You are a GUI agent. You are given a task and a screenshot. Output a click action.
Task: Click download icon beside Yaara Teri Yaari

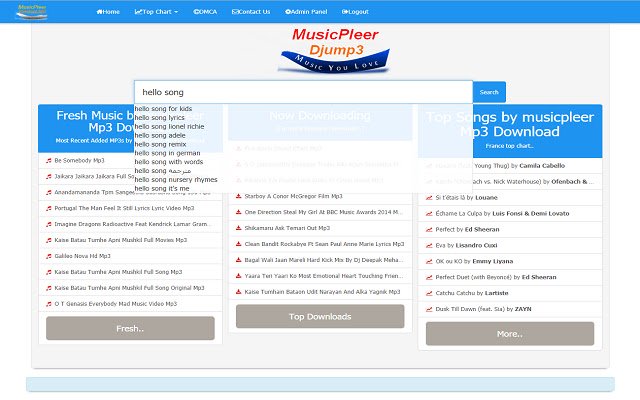pyautogui.click(x=238, y=276)
